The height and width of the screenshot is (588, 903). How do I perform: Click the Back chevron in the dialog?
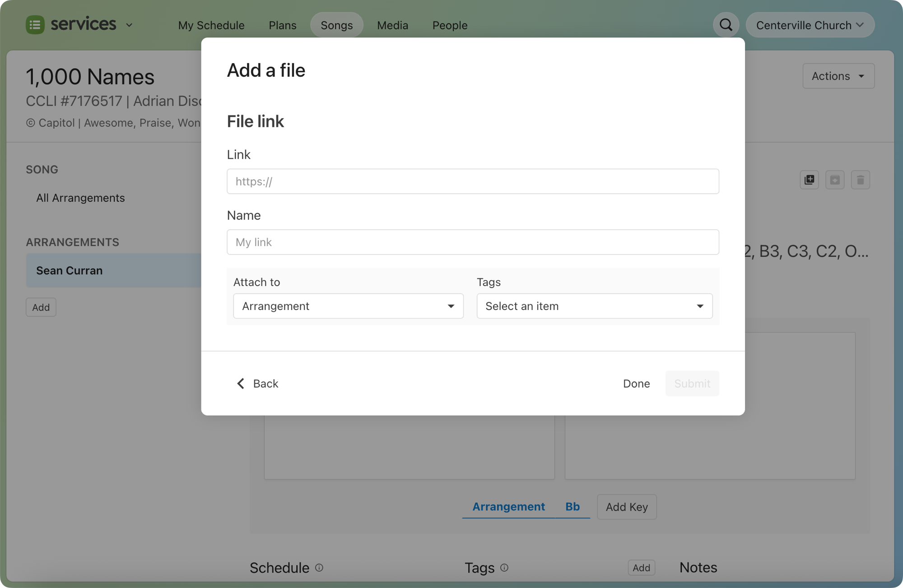(x=241, y=383)
